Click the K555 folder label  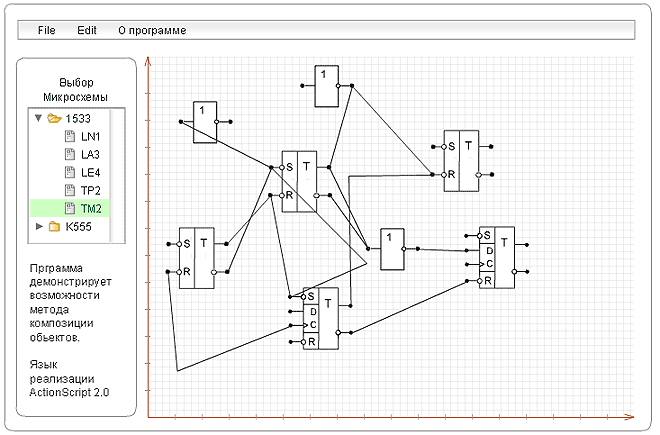[81, 227]
